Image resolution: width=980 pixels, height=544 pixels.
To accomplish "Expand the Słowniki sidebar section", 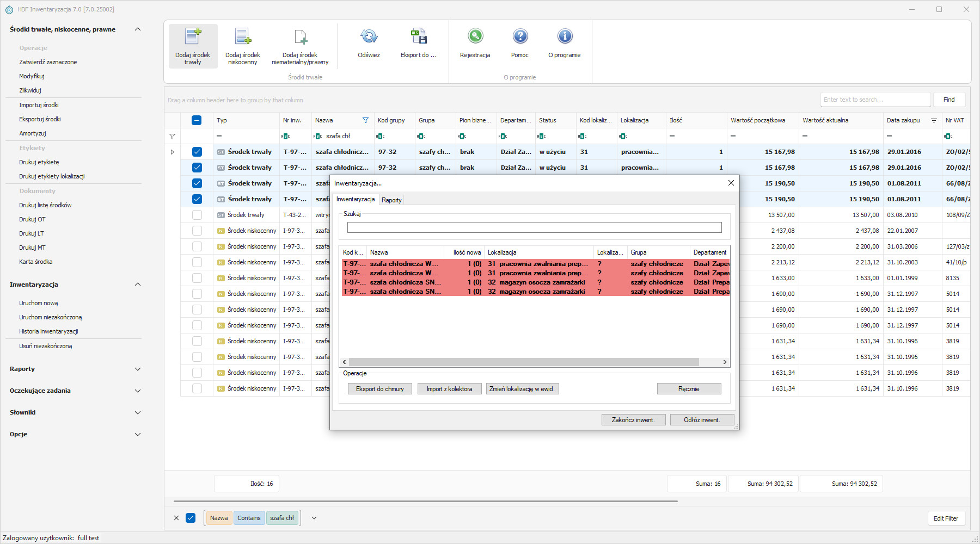I will [x=138, y=412].
